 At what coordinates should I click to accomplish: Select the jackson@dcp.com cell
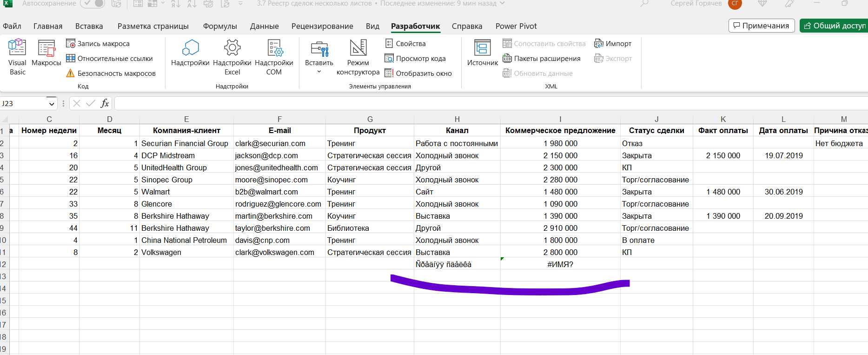[279, 155]
